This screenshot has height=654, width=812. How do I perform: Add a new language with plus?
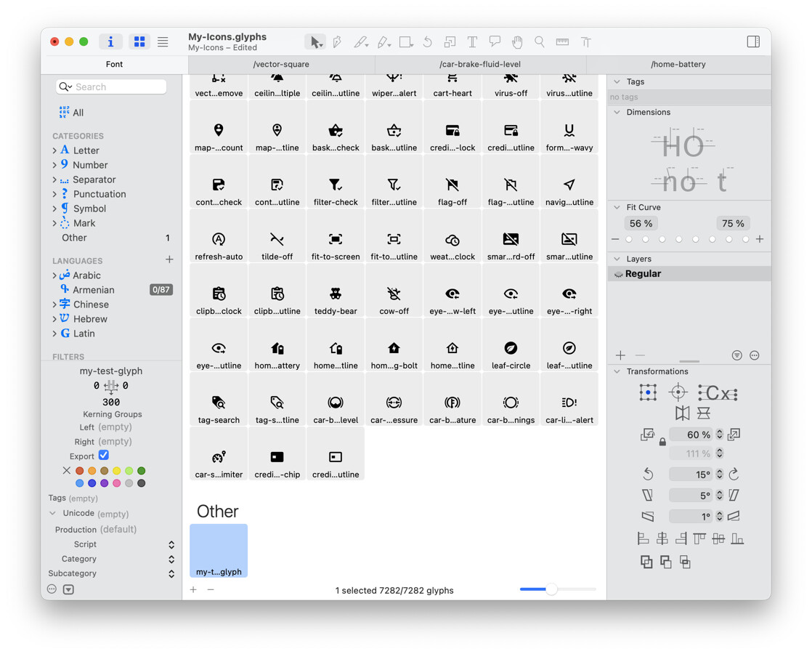tap(169, 259)
